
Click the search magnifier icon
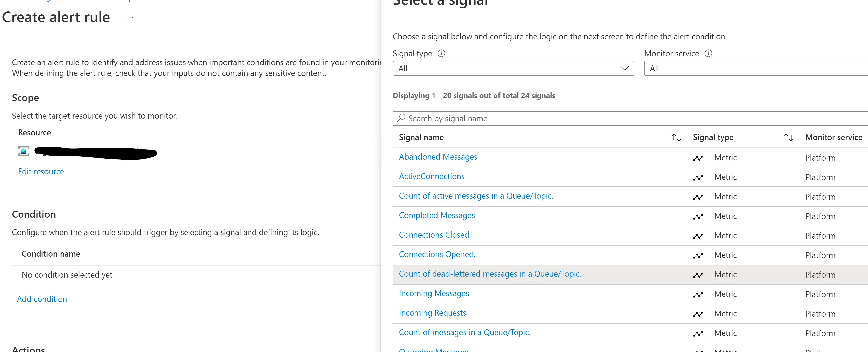pos(401,118)
